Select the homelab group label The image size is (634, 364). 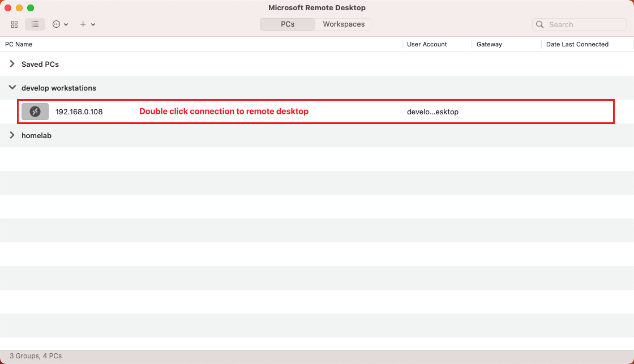pyautogui.click(x=36, y=135)
